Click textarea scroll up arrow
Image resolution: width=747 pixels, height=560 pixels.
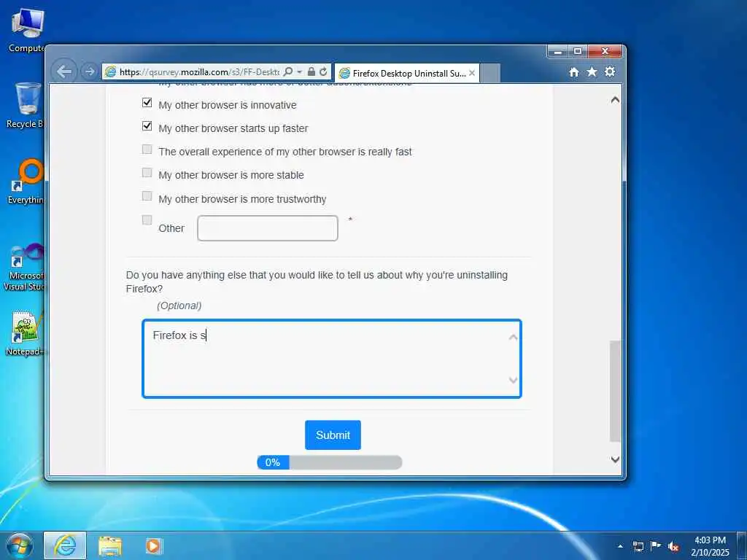coord(513,337)
